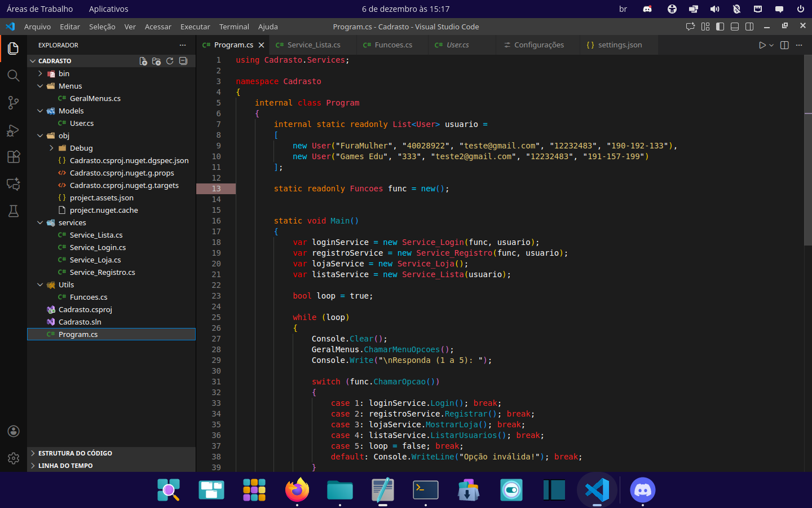The image size is (812, 508).
Task: Close the Program.cs tab
Action: [x=261, y=45]
